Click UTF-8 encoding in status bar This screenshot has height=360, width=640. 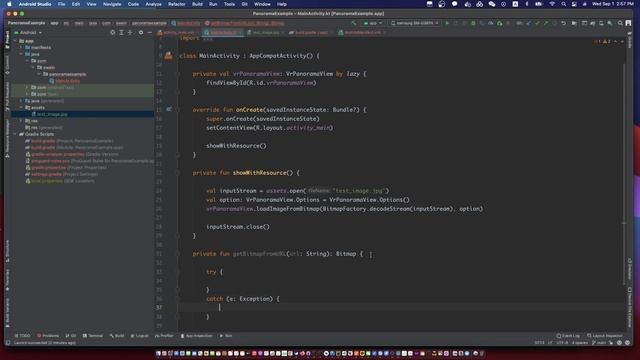[x=562, y=343]
